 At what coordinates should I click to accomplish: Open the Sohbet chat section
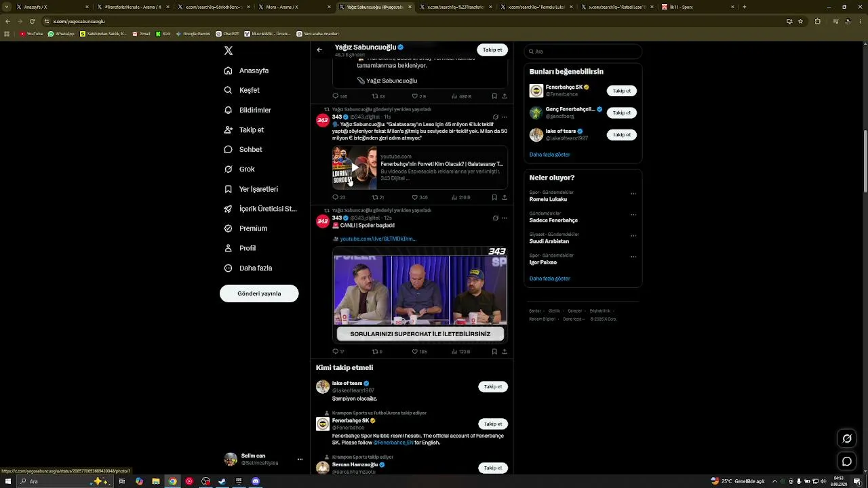(x=243, y=149)
